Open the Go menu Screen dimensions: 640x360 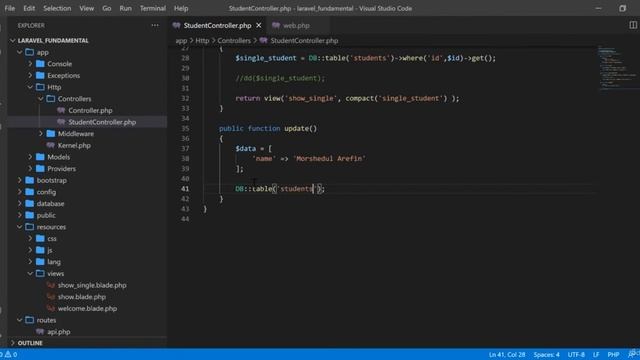coord(107,8)
